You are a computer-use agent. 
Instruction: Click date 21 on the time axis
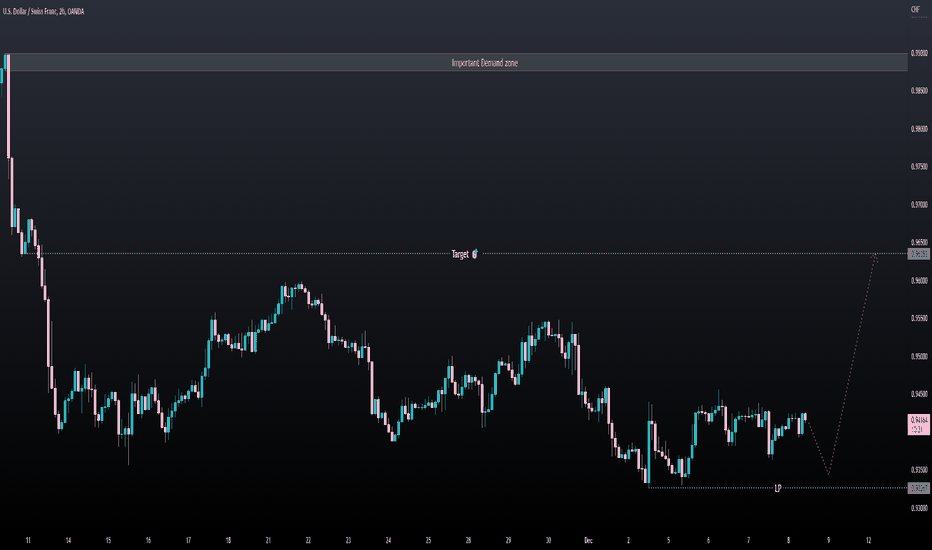[x=268, y=540]
